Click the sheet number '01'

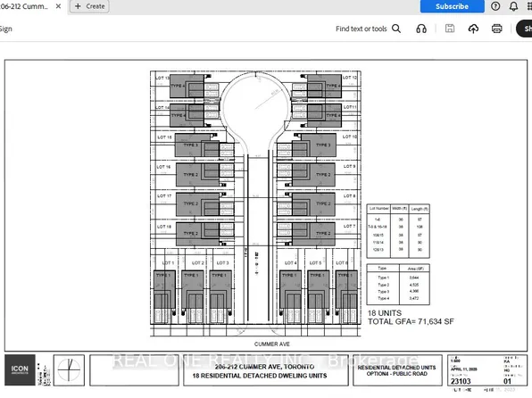tap(507, 381)
